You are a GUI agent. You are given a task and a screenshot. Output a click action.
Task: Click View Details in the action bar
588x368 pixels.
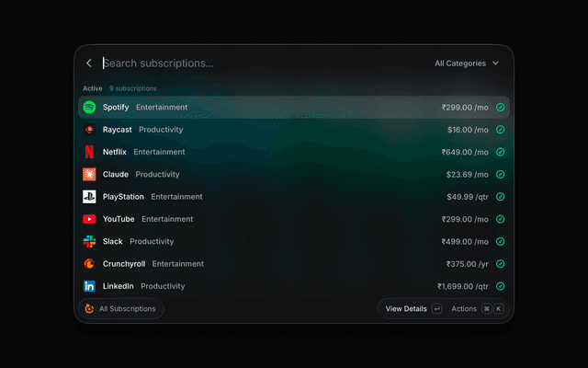pos(406,309)
